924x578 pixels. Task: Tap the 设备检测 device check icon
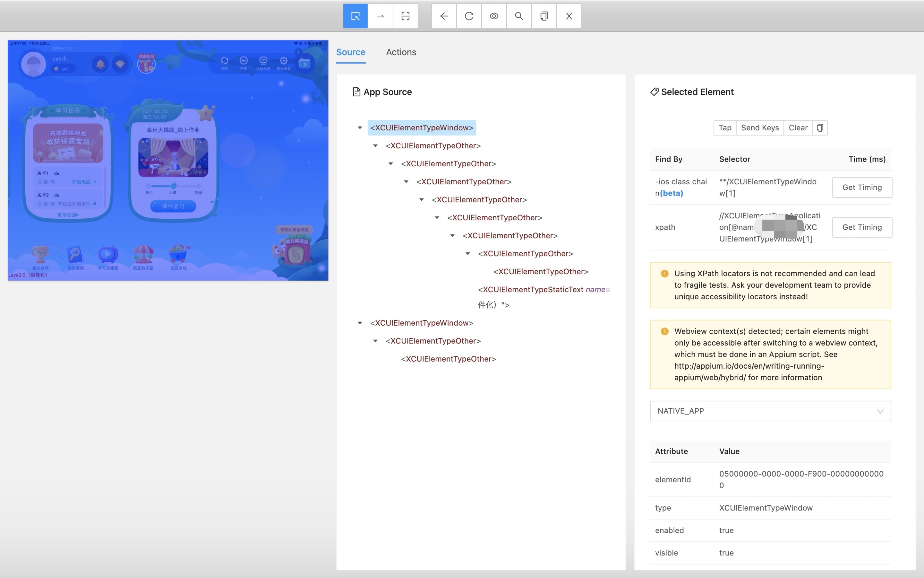(263, 63)
